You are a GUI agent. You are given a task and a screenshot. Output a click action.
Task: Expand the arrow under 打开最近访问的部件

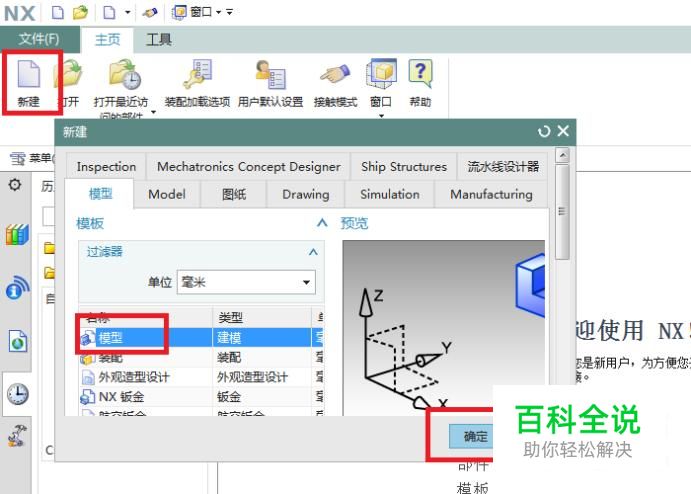click(x=153, y=113)
